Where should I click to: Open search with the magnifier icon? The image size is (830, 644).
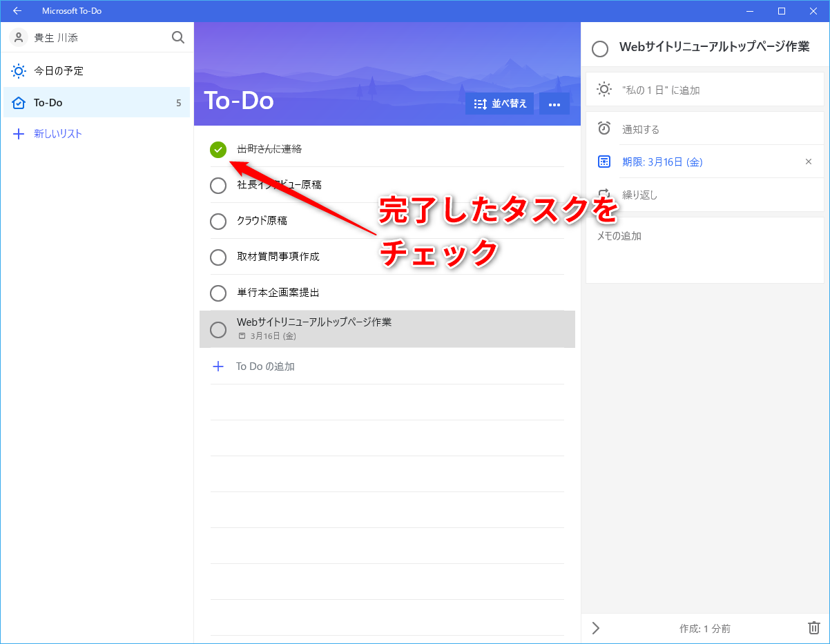tap(178, 37)
